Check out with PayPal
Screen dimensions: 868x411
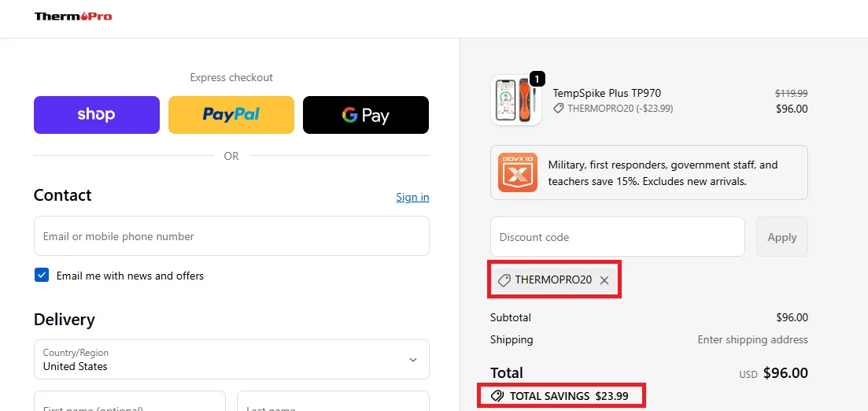pos(231,115)
